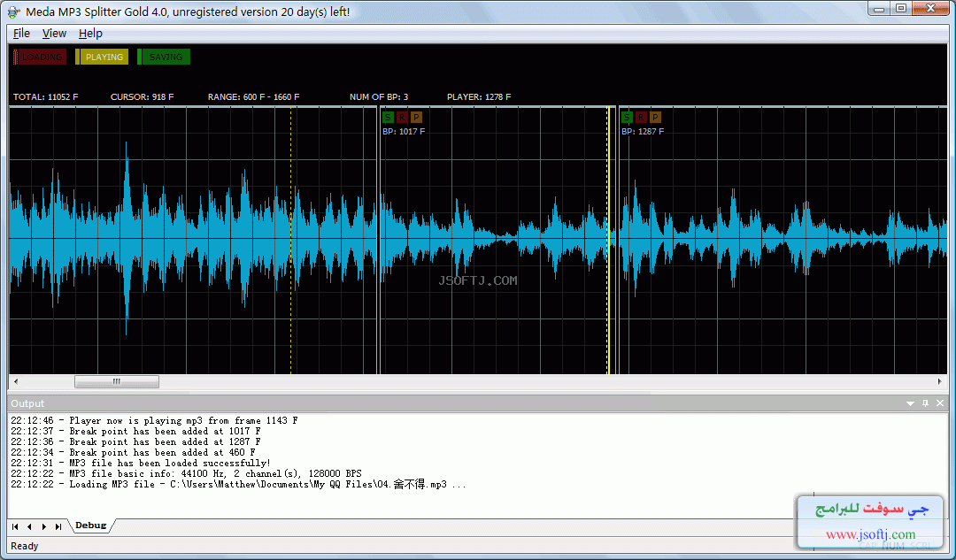
Task: Click the 'BP: 1017 F' label
Action: tap(404, 132)
